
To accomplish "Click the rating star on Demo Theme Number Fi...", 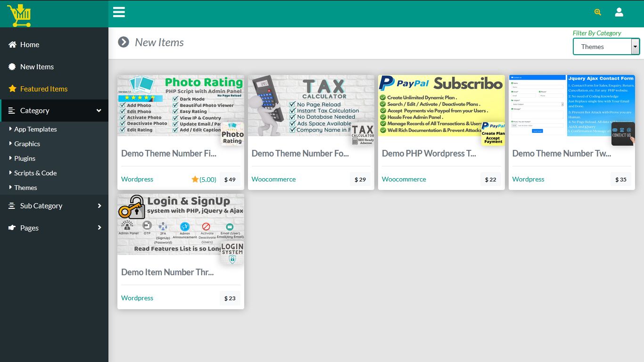I will 195,179.
